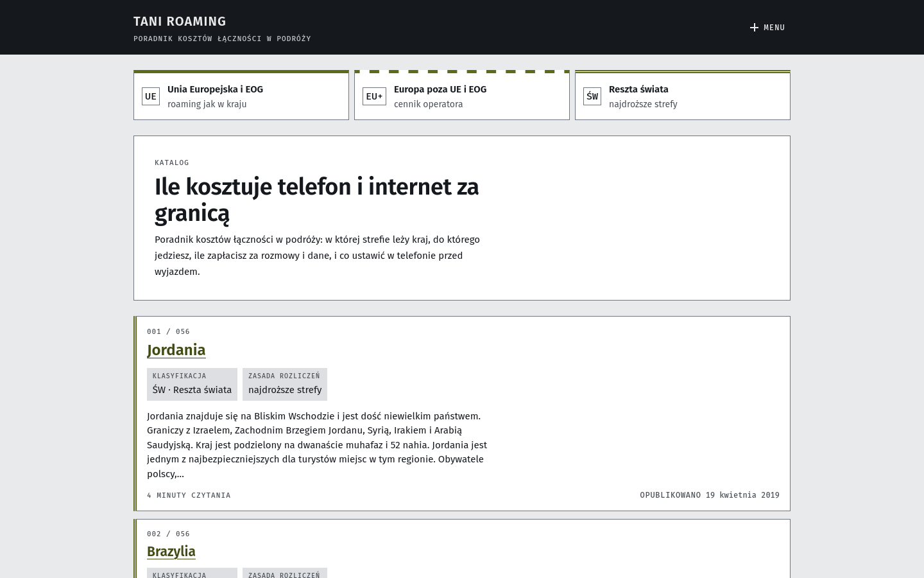Open the MENU button in the header
This screenshot has height=578, width=924.
(x=767, y=28)
